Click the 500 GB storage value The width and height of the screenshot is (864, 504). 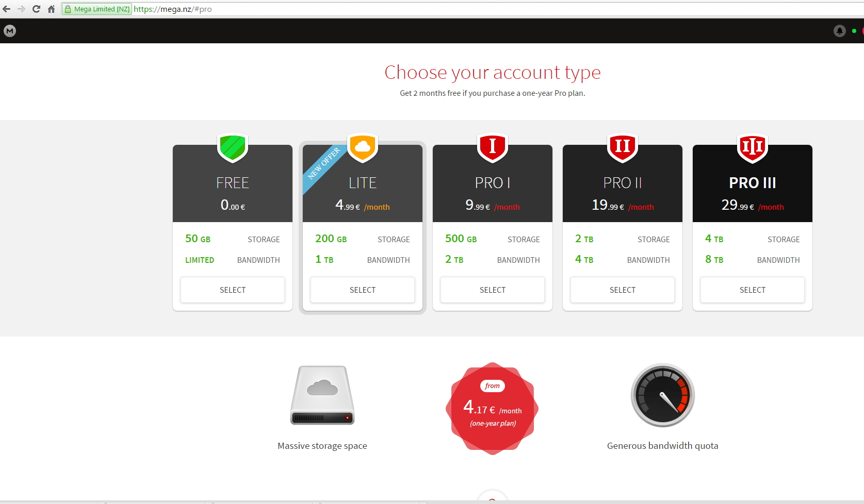coord(461,239)
